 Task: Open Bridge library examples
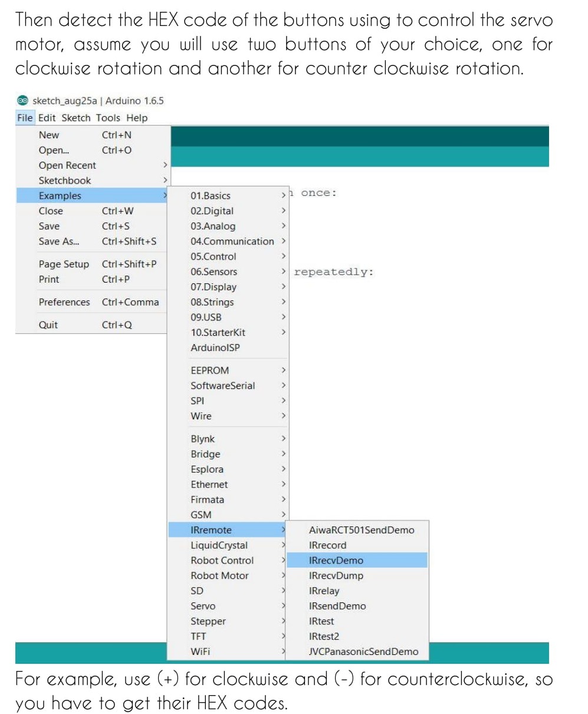(228, 454)
